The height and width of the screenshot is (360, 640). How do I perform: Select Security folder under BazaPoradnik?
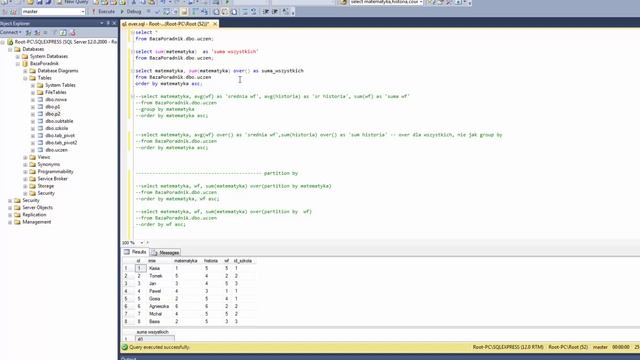(46, 193)
